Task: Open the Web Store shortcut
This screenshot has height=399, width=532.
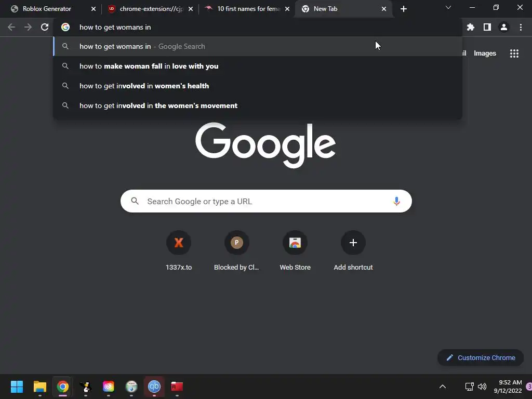Action: point(295,251)
